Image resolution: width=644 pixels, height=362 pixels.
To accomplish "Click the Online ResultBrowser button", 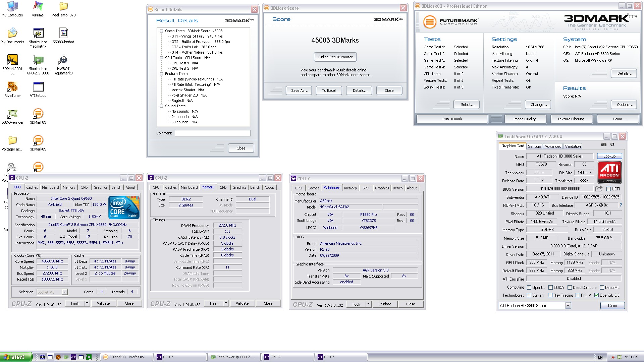I will click(x=335, y=57).
